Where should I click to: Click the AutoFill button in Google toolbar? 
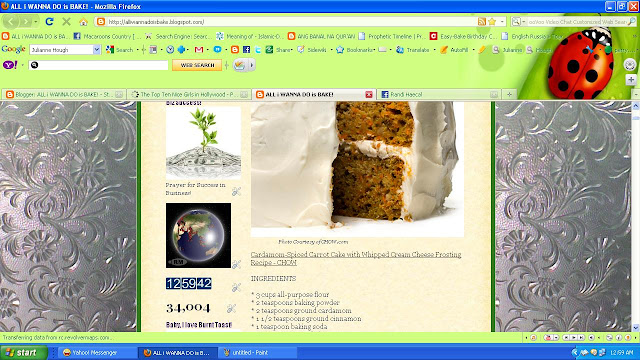point(454,49)
